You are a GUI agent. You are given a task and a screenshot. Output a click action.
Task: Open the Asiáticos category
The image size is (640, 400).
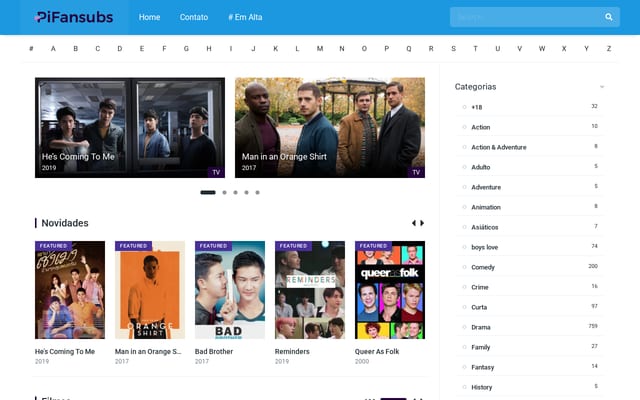(x=485, y=227)
